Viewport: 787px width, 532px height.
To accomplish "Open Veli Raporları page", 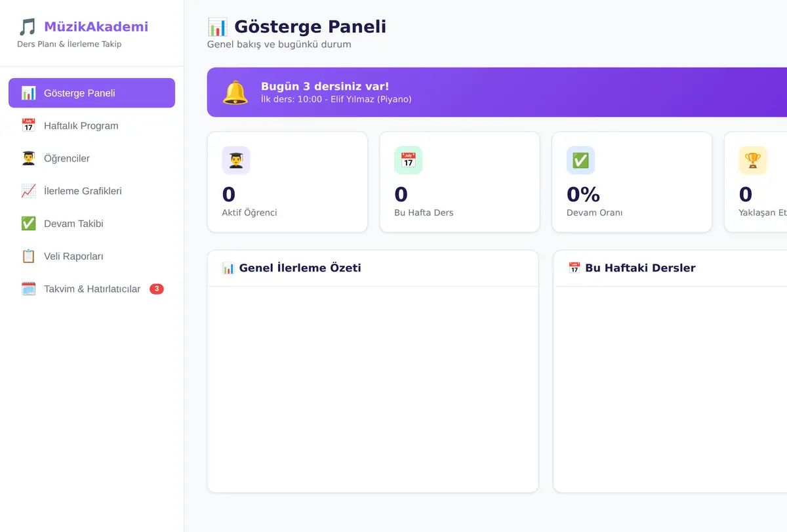I will (92, 256).
